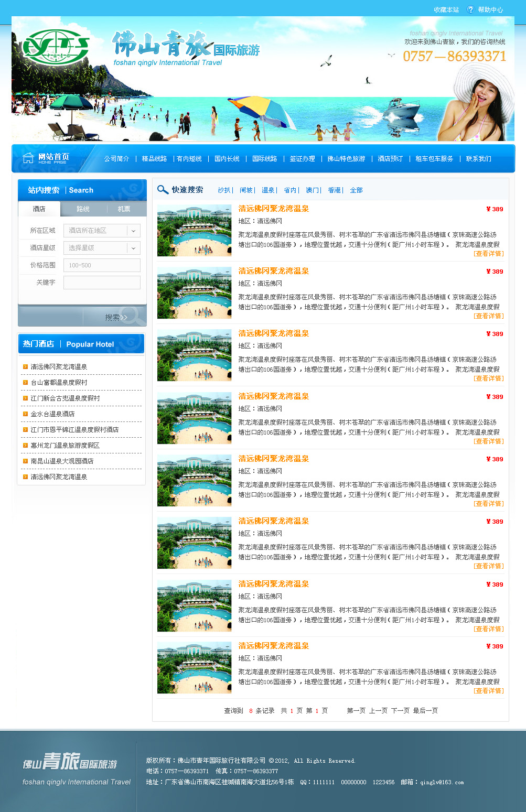Click orange bullet icon beside 台山富都温泉度假村
The image size is (526, 812).
25,382
